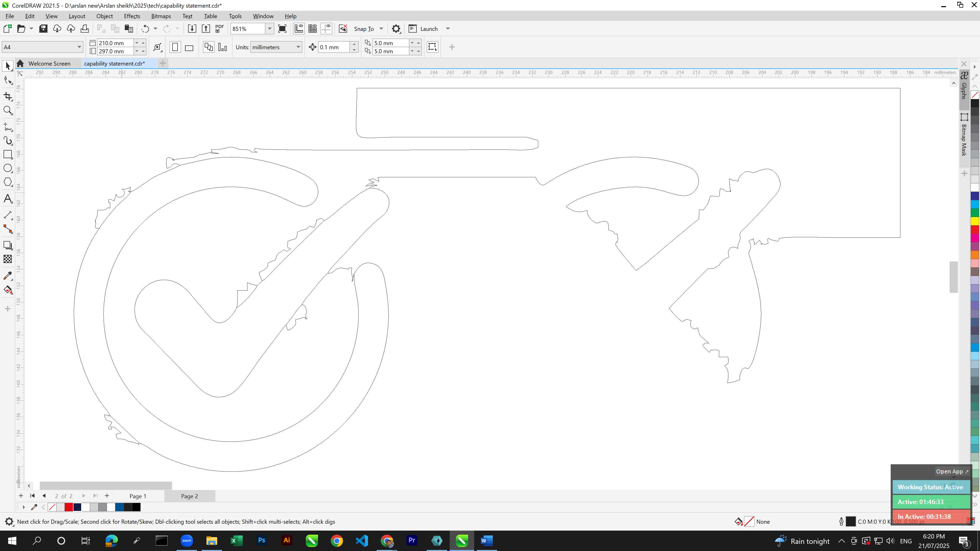Pick the red swatch in document palette
Image resolution: width=980 pixels, height=551 pixels.
point(69,507)
